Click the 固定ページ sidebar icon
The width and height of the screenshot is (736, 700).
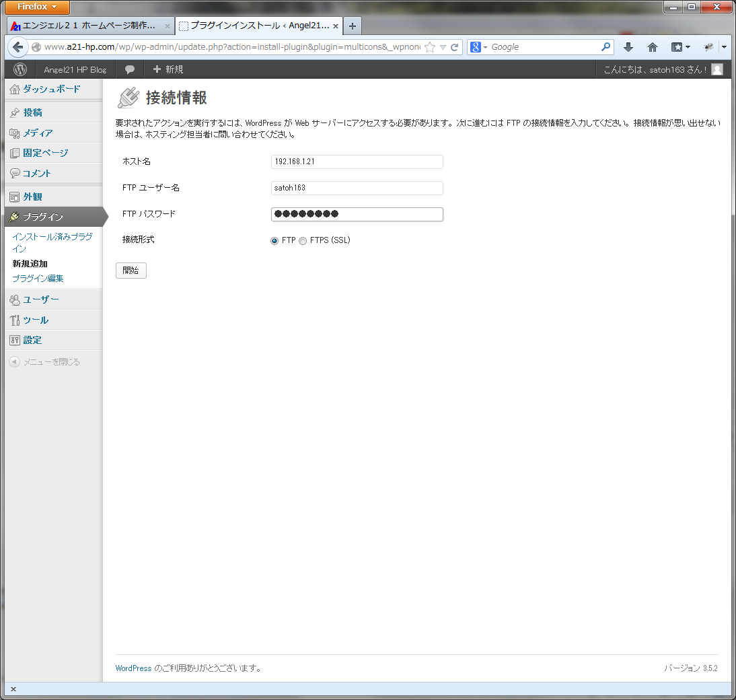[15, 153]
